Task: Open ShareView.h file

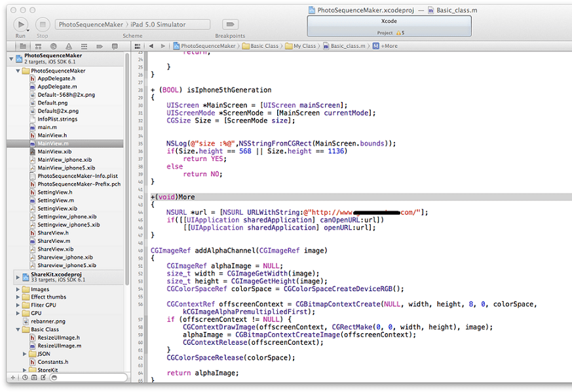Action: coord(53,233)
